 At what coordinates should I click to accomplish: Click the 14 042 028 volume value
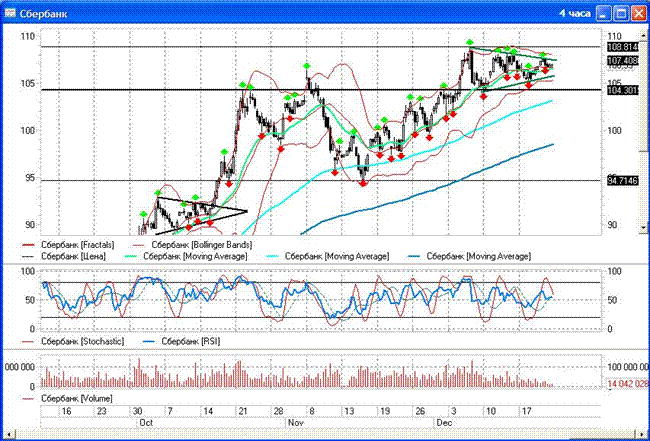click(x=628, y=383)
